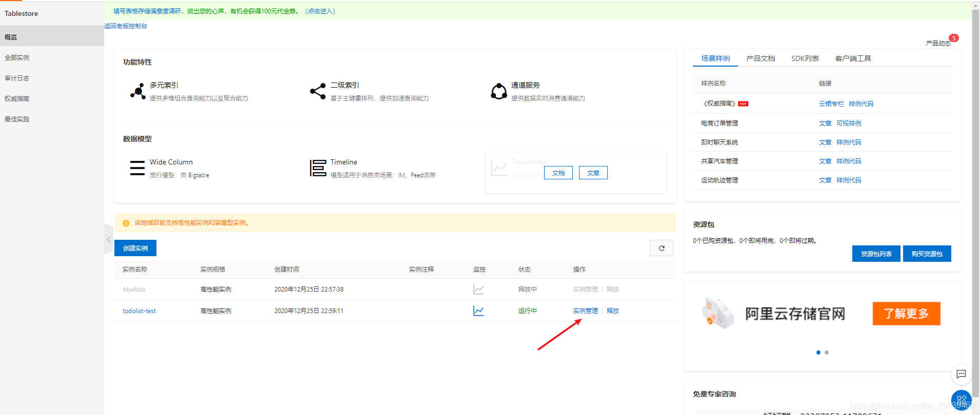Click the Tablestore title in sidebar
The image size is (980, 415).
tap(22, 13)
